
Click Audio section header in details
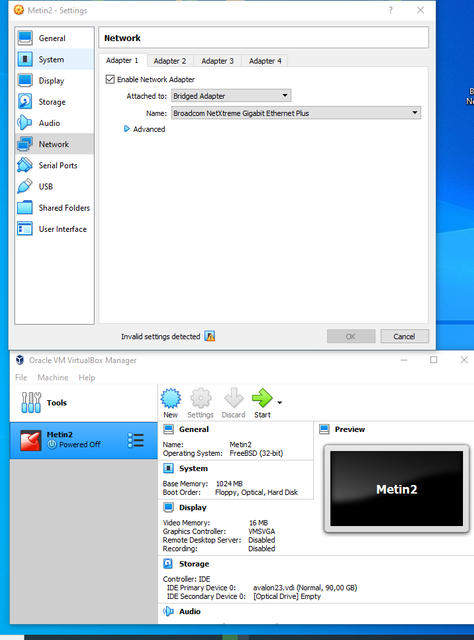coord(190,611)
